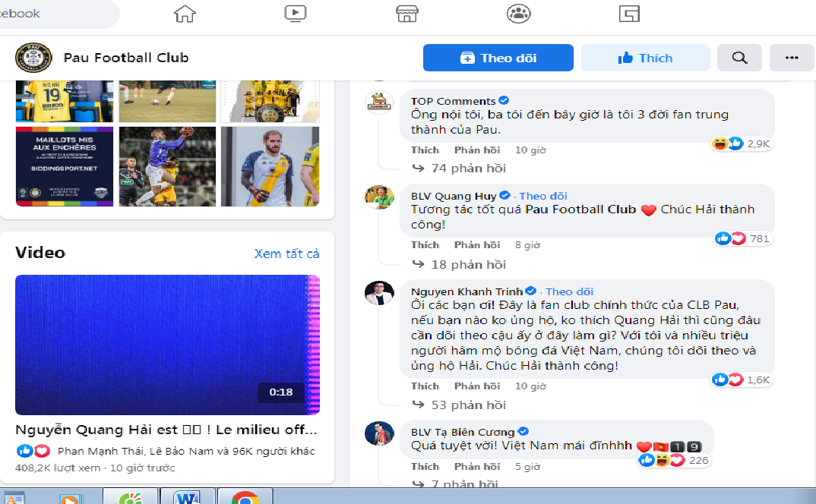Toggle the Theo dõi follow button
This screenshot has width=816, height=504.
tap(498, 58)
